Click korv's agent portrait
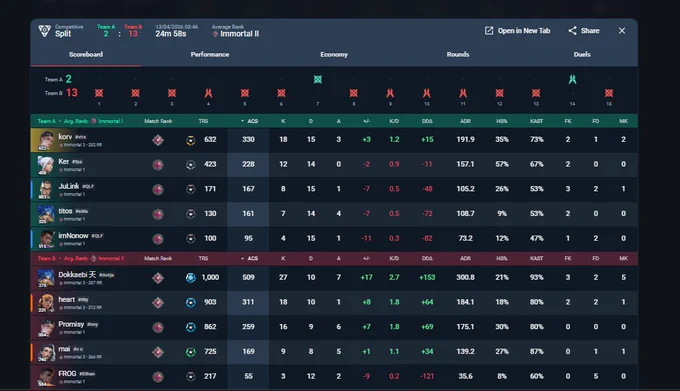 point(46,140)
